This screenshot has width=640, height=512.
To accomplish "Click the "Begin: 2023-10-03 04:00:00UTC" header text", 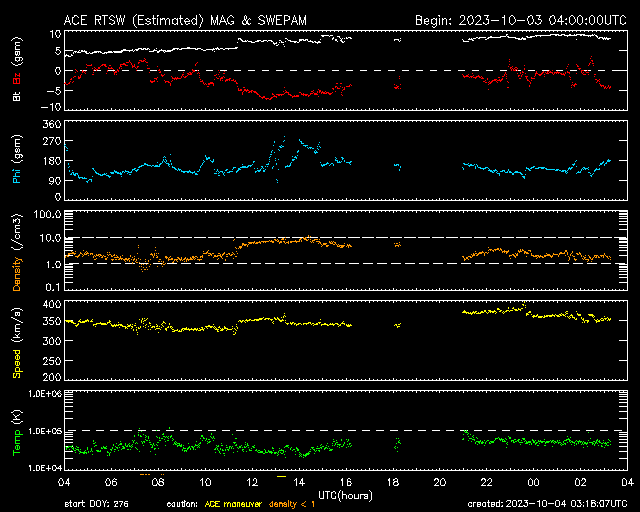I will tap(521, 20).
